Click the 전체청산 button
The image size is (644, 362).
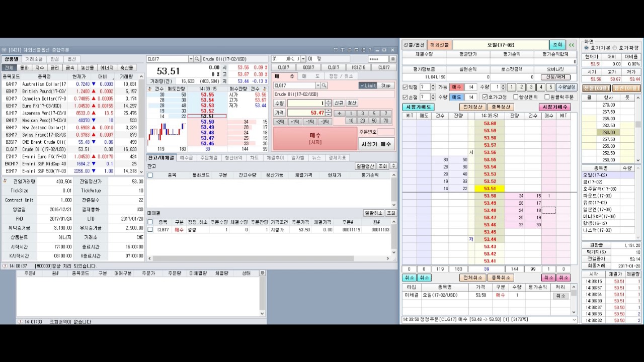tap(472, 107)
